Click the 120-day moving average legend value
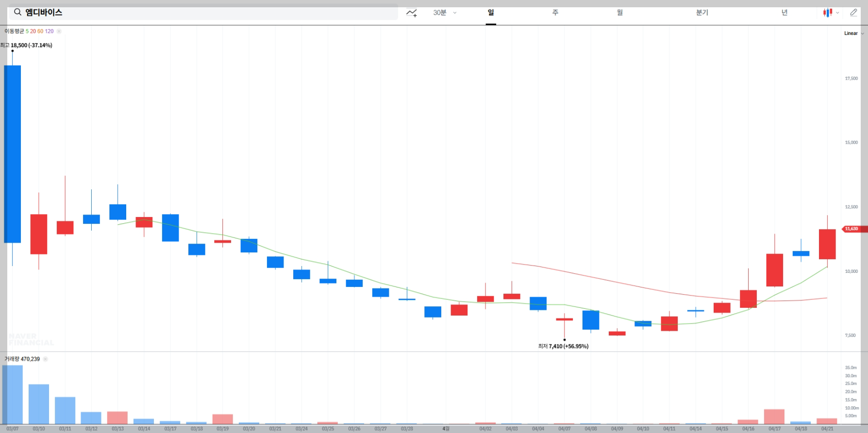The image size is (868, 433). [50, 31]
